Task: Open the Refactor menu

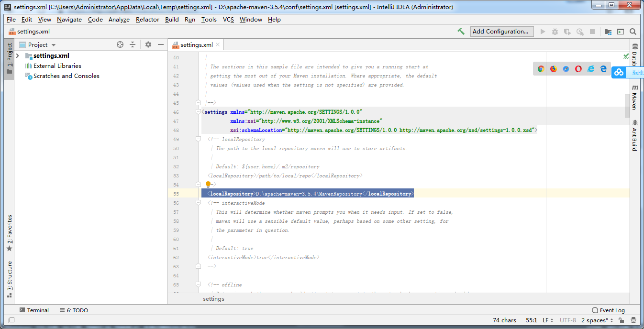Action: tap(147, 20)
